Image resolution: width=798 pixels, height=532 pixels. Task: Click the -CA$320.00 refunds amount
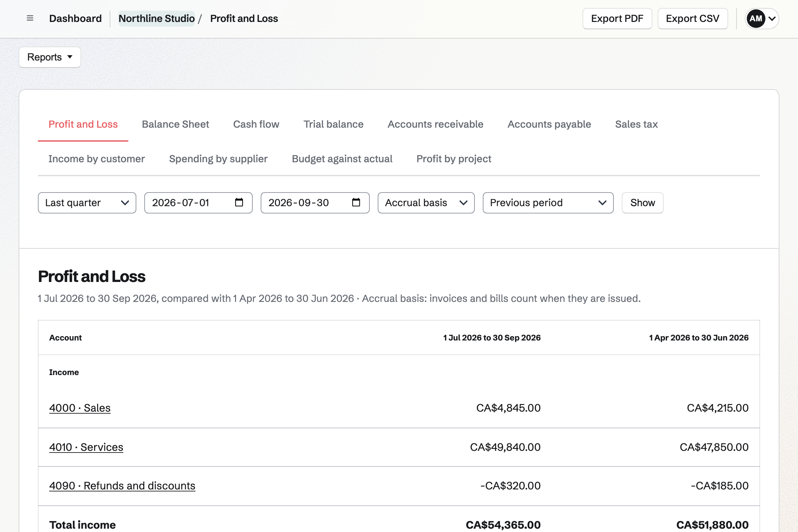[511, 486]
